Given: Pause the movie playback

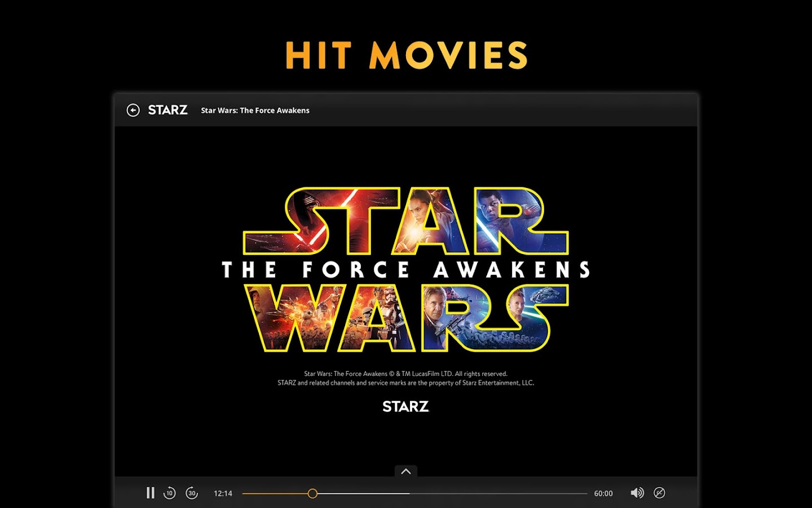Looking at the screenshot, I should coord(150,493).
